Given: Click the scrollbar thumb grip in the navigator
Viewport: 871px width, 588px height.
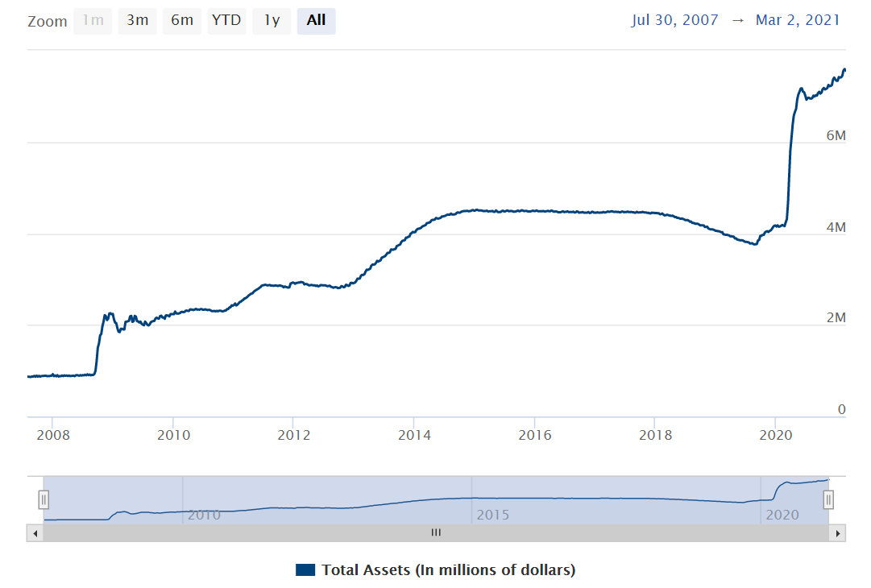Looking at the screenshot, I should coord(436,533).
